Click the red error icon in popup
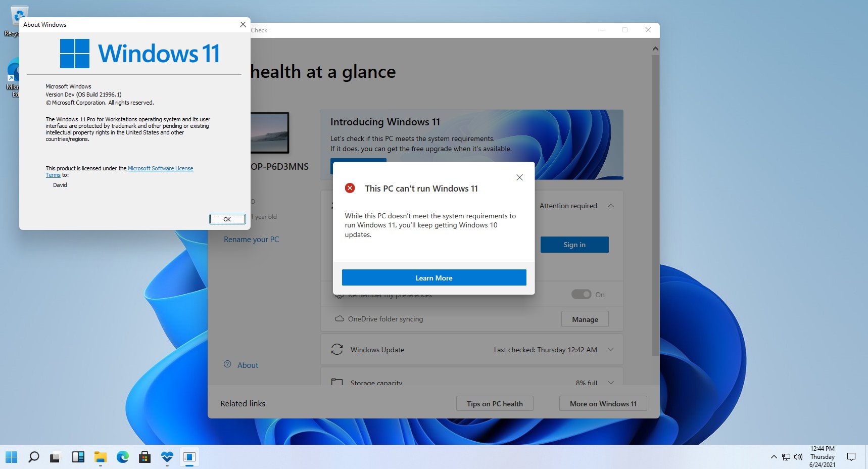 click(350, 188)
